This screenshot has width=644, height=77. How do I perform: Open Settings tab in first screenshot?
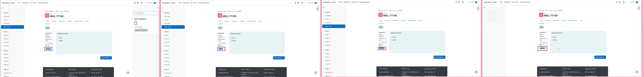[54, 21]
